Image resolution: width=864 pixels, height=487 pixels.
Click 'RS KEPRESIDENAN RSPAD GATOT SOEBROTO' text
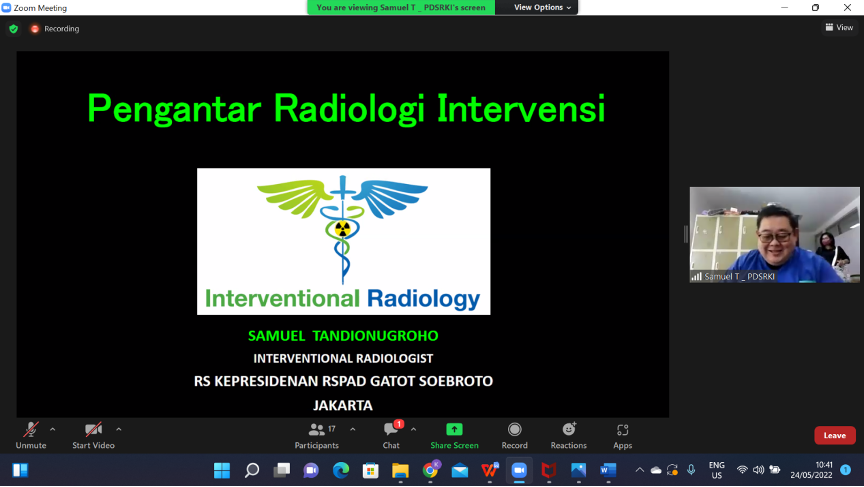(x=343, y=381)
